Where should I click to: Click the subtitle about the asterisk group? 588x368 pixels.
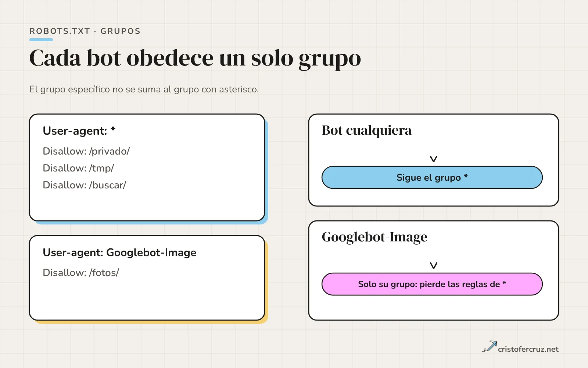tap(144, 89)
